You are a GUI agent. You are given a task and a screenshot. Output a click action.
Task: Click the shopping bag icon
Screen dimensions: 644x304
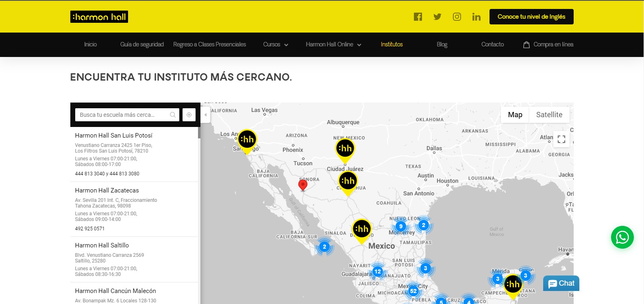click(526, 45)
